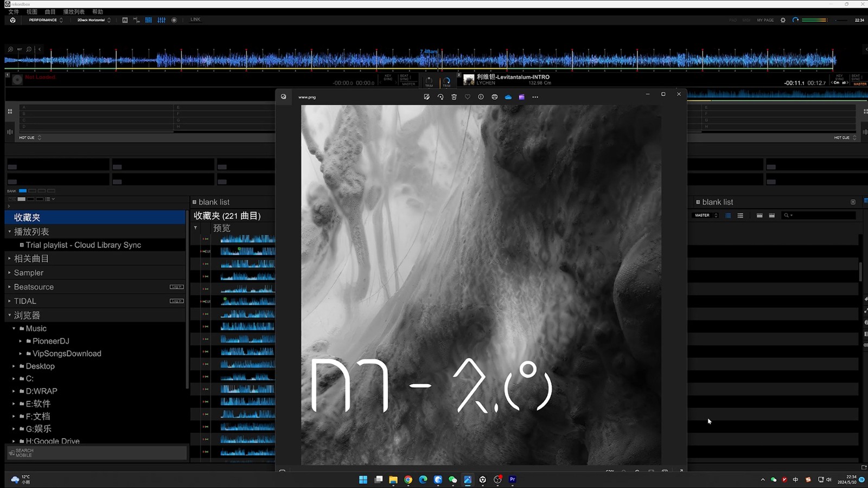Click deck 2 album artwork thumbnail
This screenshot has height=488, width=868.
click(469, 80)
